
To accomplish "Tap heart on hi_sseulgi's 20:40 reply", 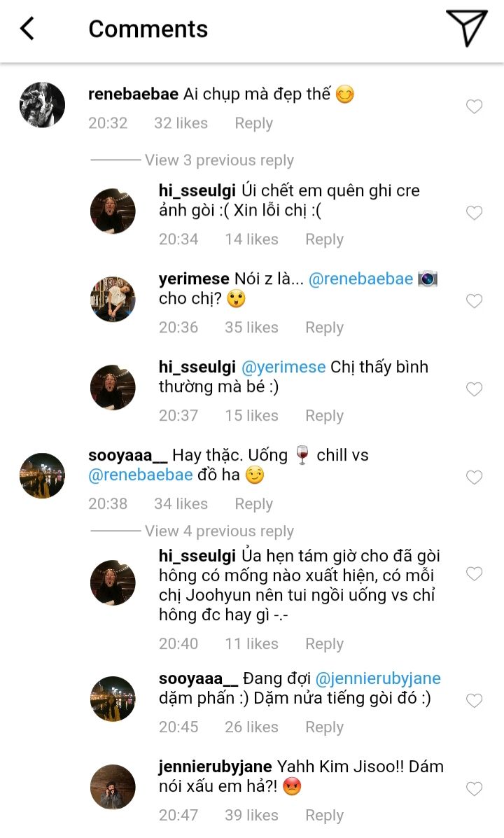I will coord(475,574).
